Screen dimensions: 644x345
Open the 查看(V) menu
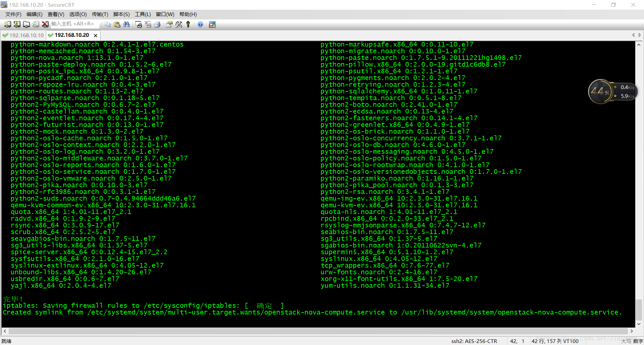tap(56, 14)
